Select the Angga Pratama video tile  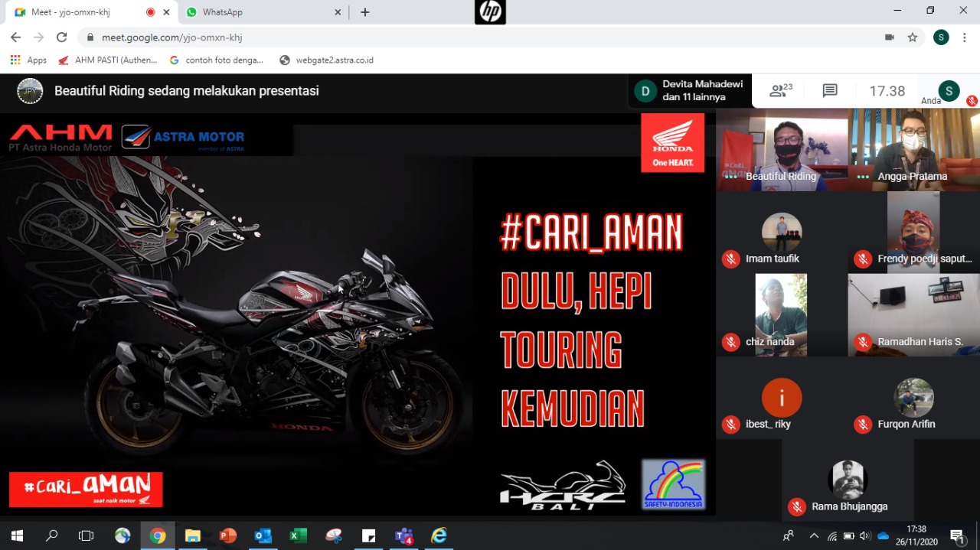point(914,149)
